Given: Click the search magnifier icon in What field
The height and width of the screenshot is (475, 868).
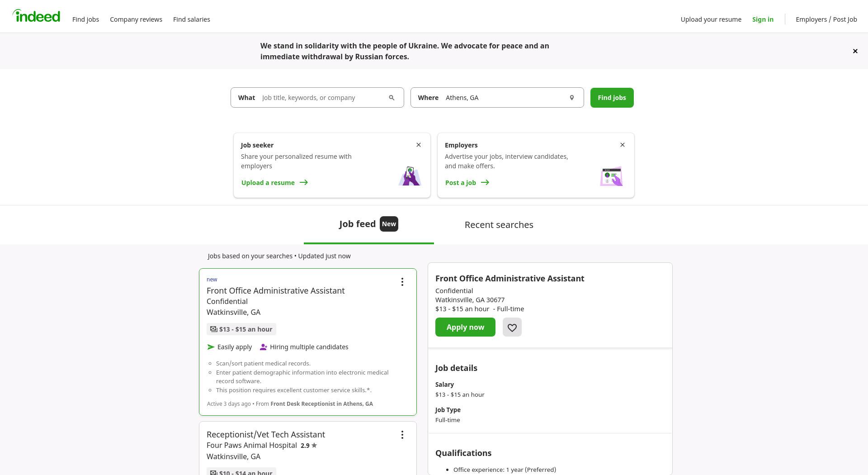Looking at the screenshot, I should click(x=392, y=98).
